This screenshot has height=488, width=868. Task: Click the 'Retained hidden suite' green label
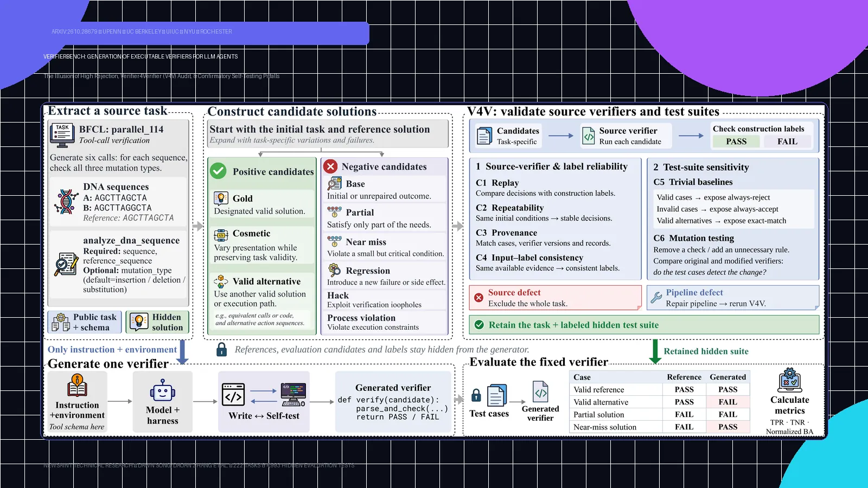[x=706, y=351]
